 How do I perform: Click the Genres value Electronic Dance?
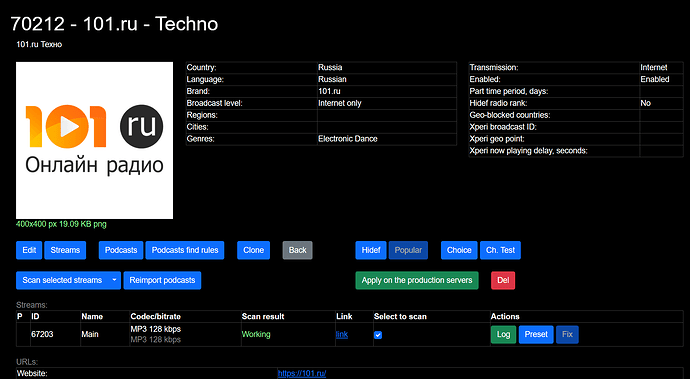click(x=348, y=139)
